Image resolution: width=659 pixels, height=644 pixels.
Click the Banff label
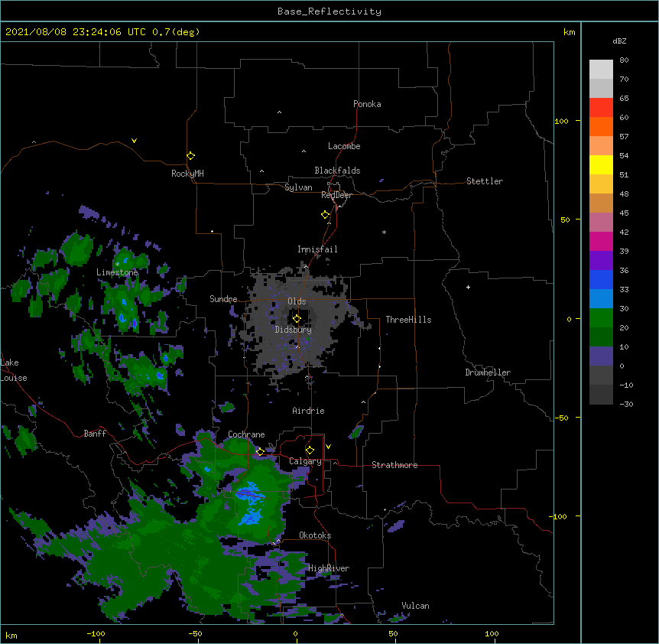point(95,434)
